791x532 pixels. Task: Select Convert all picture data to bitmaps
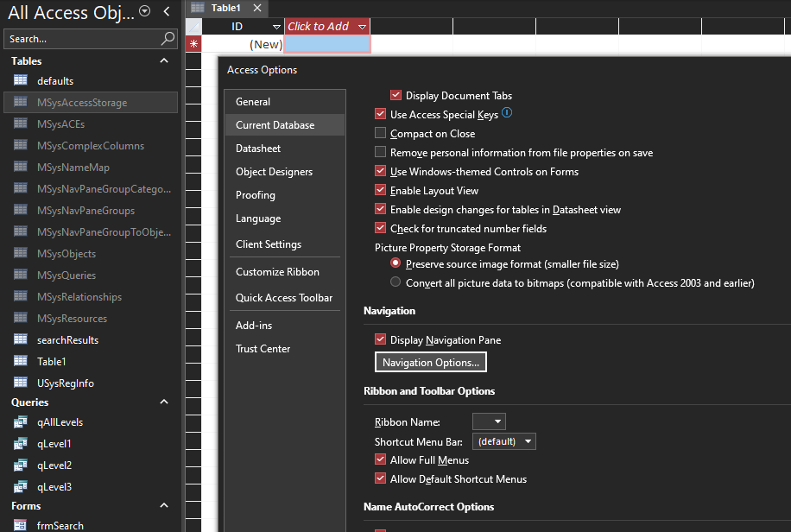pos(395,282)
